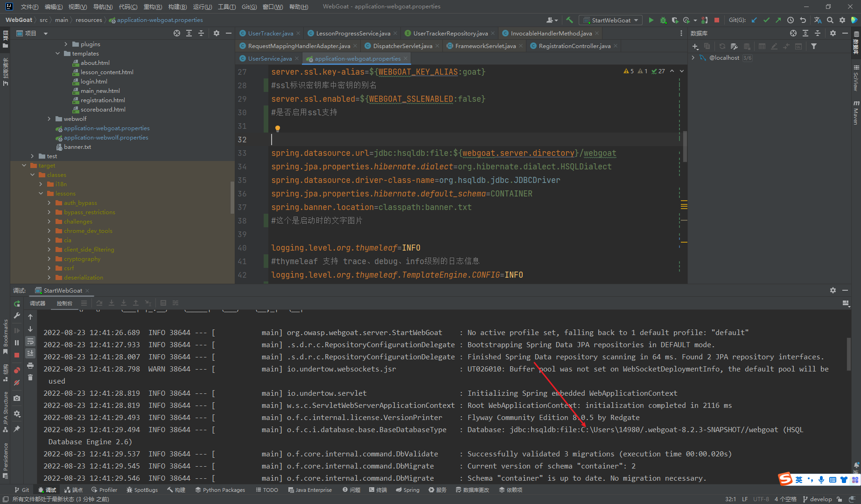Collapse all in project panel toolbar
Viewport: 861px width, 504px height.
coord(201,33)
